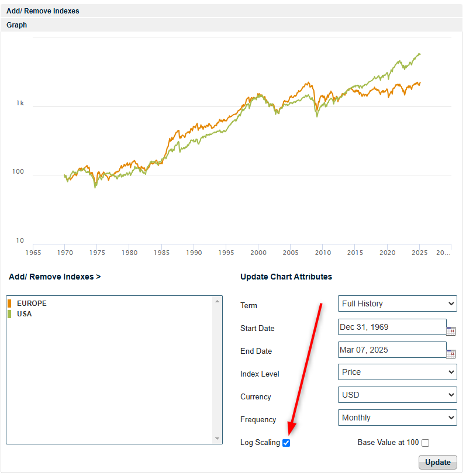This screenshot has width=466, height=476.
Task: Open the End Date calendar picker icon
Action: (x=451, y=354)
